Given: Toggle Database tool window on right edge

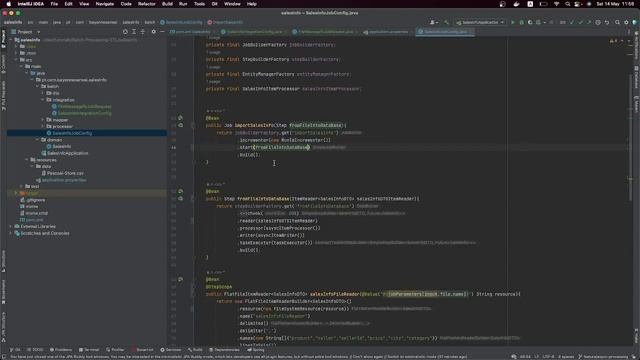Looking at the screenshot, I should [636, 77].
